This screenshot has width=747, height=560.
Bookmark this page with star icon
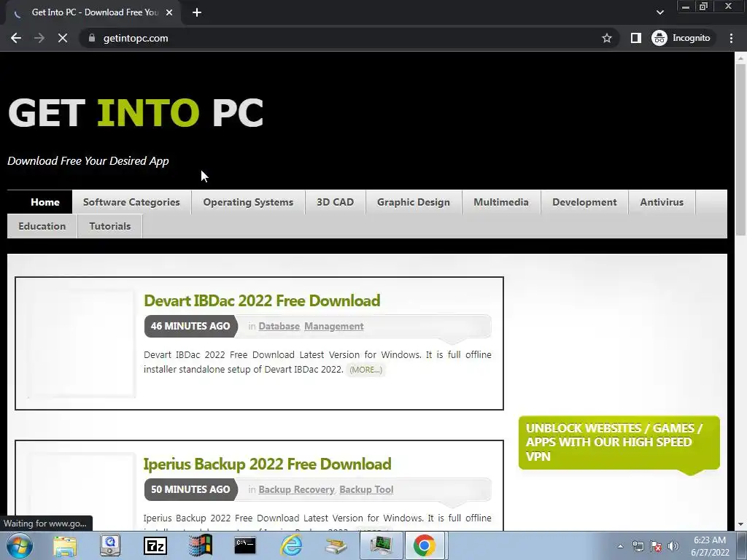click(606, 38)
